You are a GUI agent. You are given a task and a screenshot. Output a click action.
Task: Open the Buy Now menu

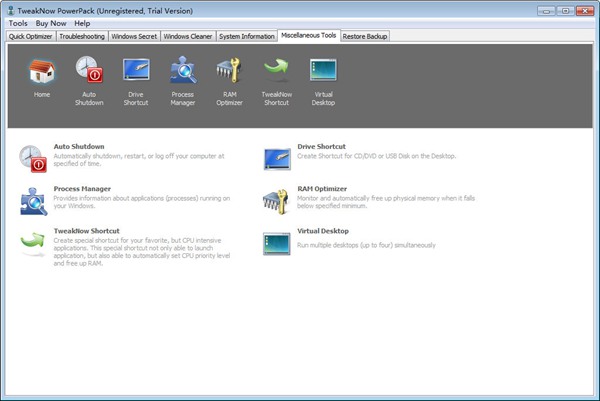click(51, 23)
